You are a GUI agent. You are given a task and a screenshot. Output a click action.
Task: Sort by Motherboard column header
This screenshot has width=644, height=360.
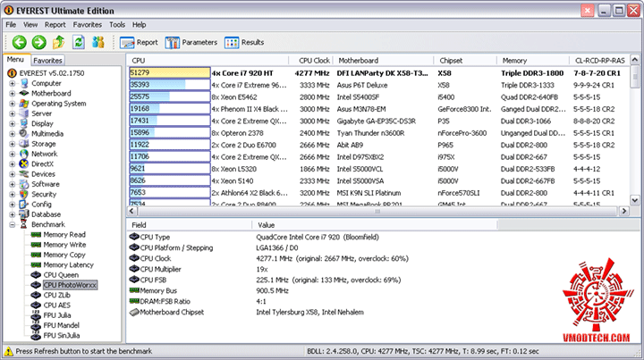[x=383, y=60]
